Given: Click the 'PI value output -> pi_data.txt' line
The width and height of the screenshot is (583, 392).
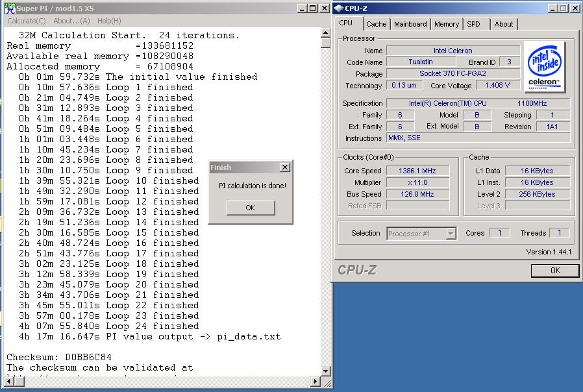Looking at the screenshot, I should click(150, 337).
